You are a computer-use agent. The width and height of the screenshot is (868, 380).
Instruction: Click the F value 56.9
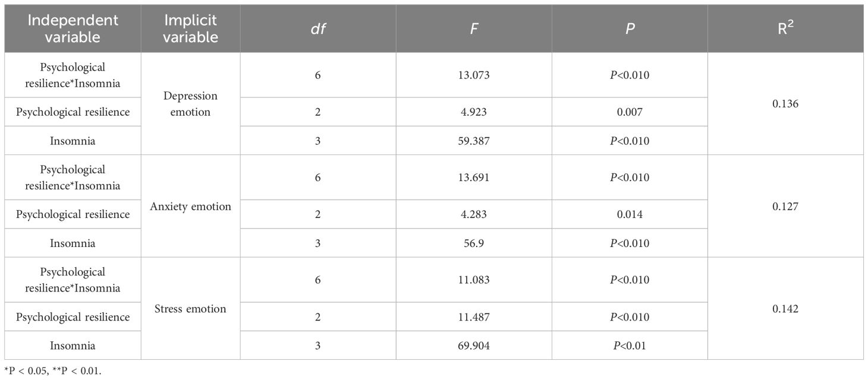click(x=474, y=243)
